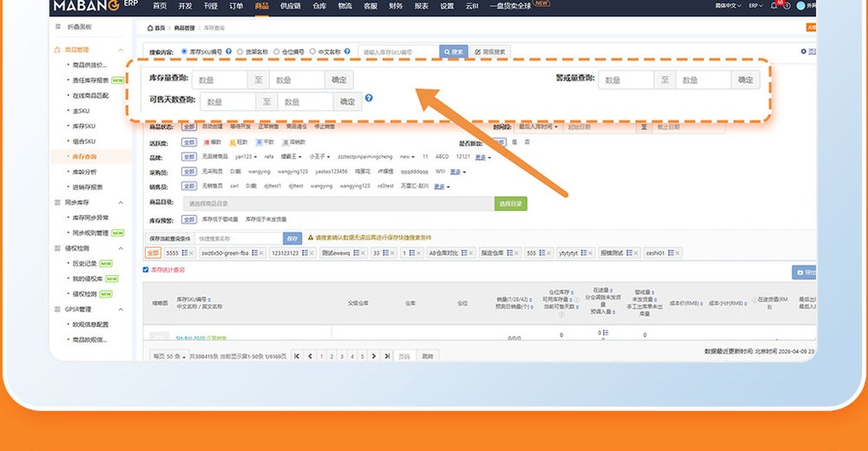Click the settings gear icon at right
This screenshot has width=868, height=451.
click(803, 51)
